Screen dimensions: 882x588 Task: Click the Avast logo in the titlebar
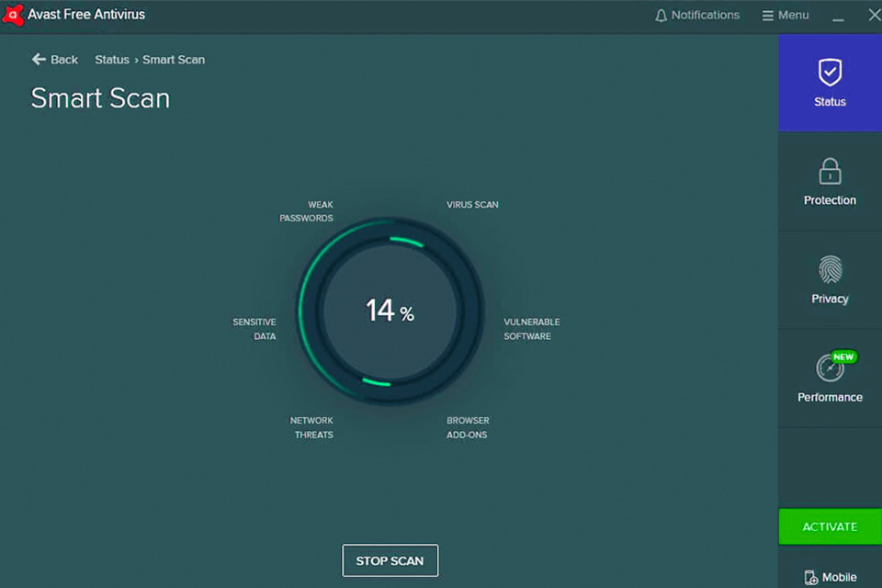pos(13,14)
